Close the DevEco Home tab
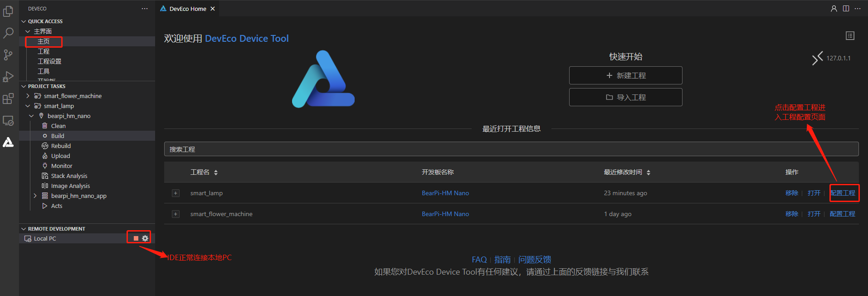868x296 pixels. (213, 9)
